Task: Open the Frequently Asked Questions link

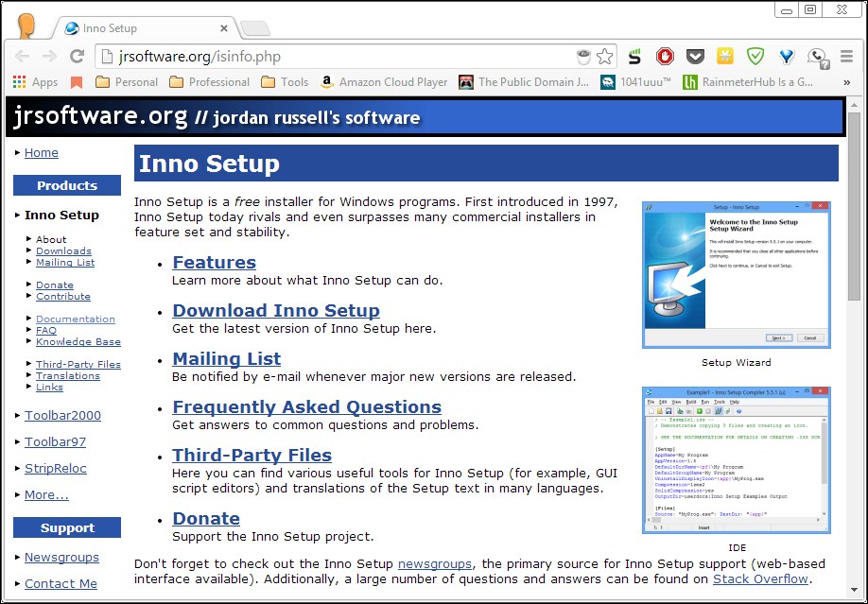Action: tap(306, 407)
